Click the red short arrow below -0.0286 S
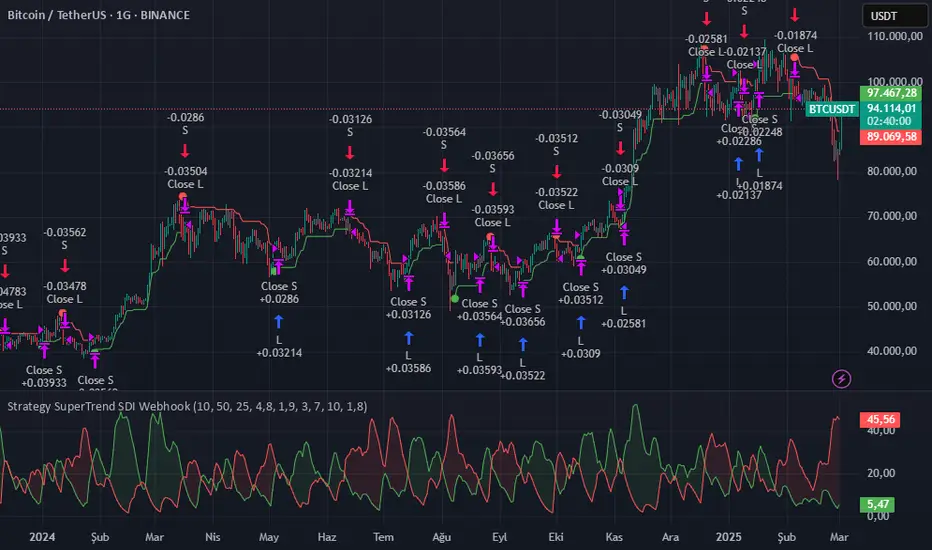 click(185, 151)
